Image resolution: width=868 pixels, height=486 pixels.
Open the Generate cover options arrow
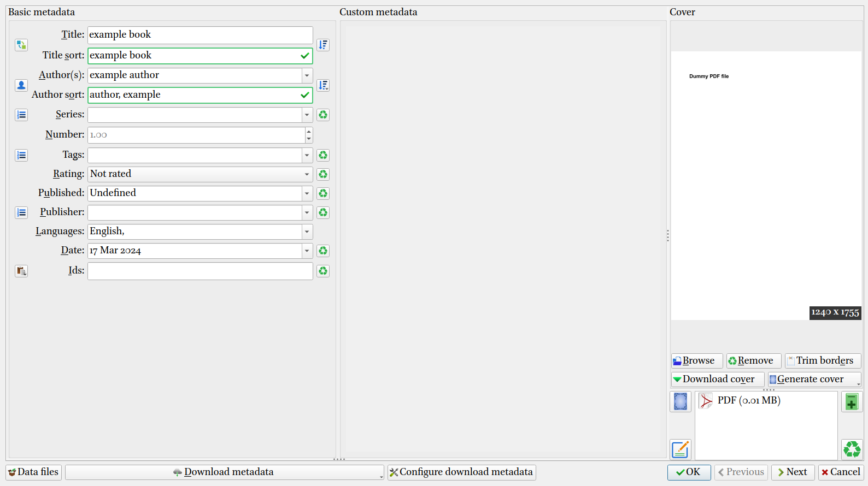pos(858,383)
